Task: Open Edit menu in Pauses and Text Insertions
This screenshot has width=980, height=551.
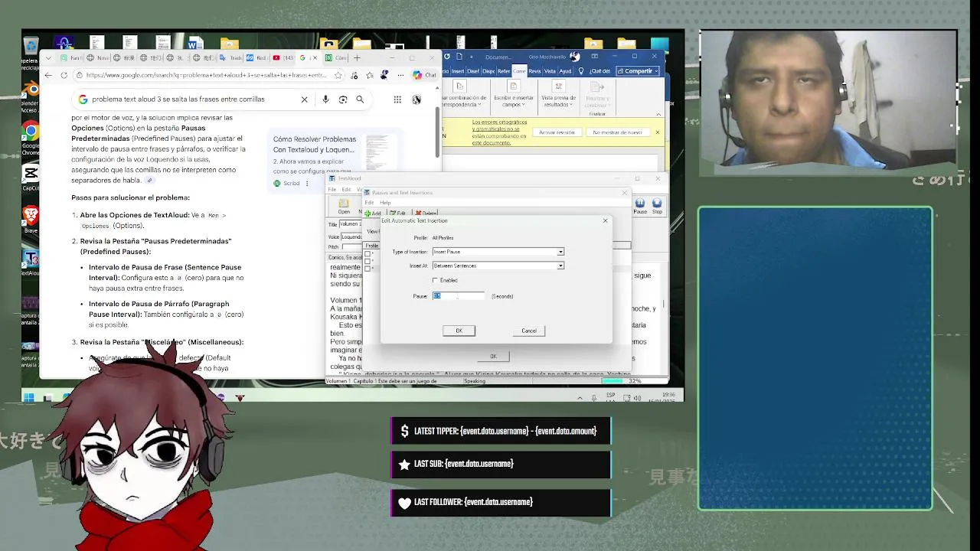Action: [369, 203]
